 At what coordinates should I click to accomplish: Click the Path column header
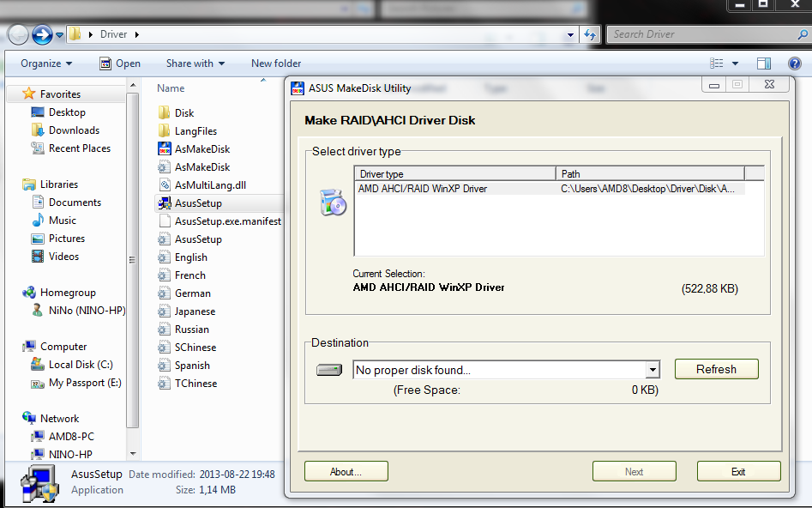tap(650, 173)
